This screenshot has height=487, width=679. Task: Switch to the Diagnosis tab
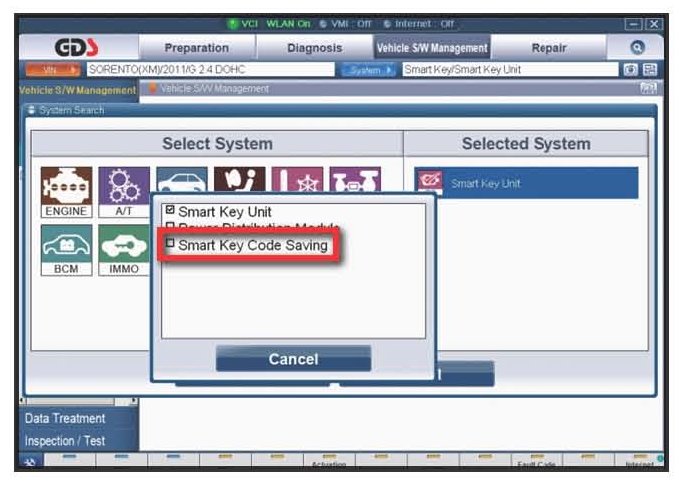pos(315,48)
